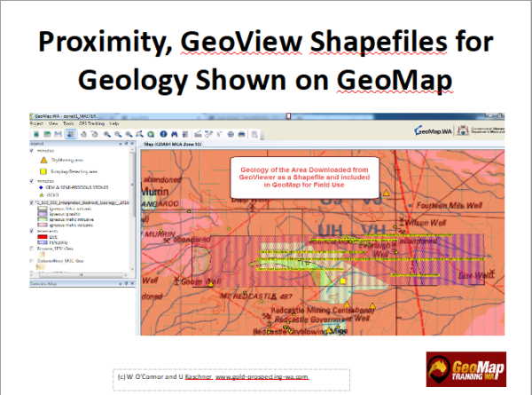Click the Legend panel horizontal scrollbar
Screen dimensions: 532x395
[80, 274]
